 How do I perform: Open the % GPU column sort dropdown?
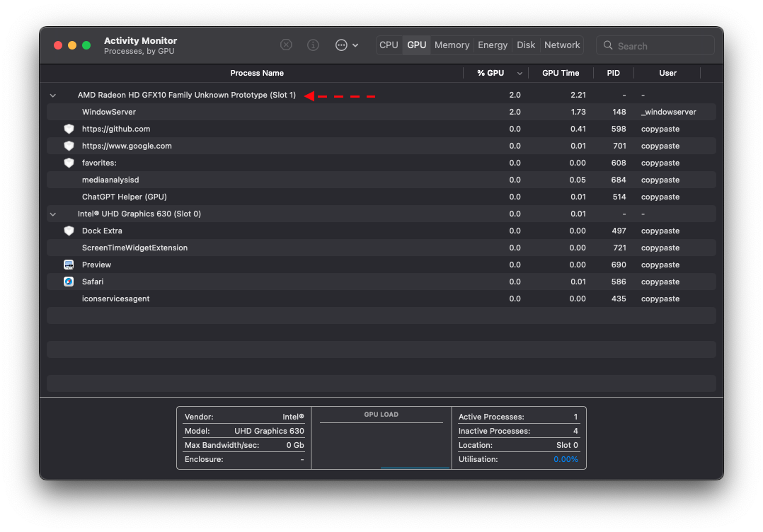coord(520,73)
